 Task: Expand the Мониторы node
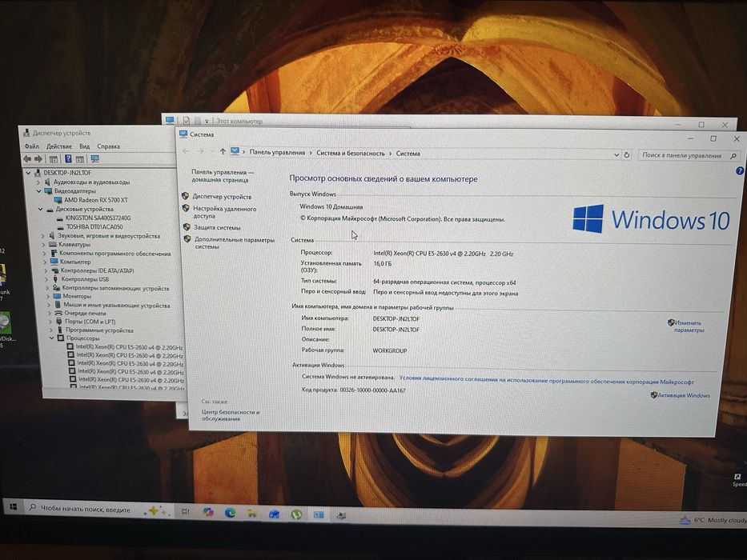click(48, 296)
